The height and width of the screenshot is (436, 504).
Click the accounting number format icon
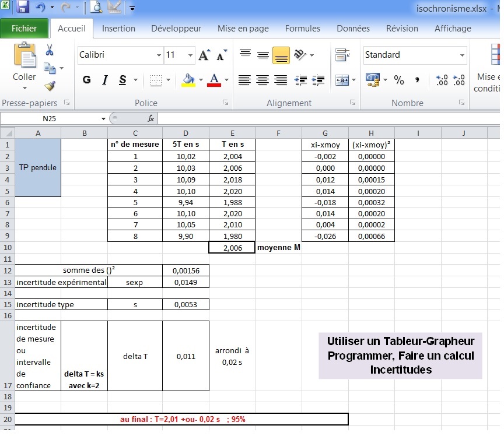373,80
